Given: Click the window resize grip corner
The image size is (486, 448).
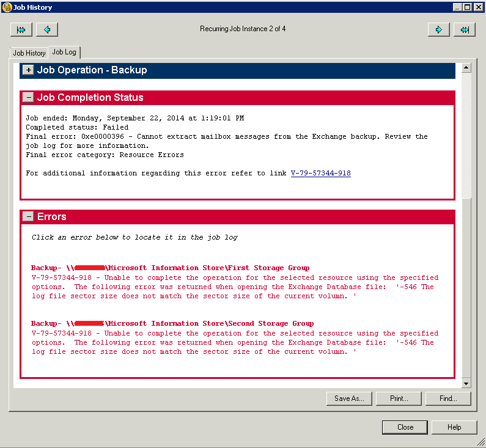Looking at the screenshot, I should (x=480, y=442).
